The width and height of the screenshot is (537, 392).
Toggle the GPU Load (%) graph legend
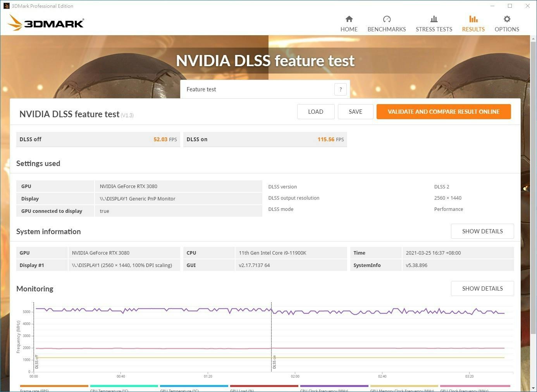pyautogui.click(x=264, y=388)
